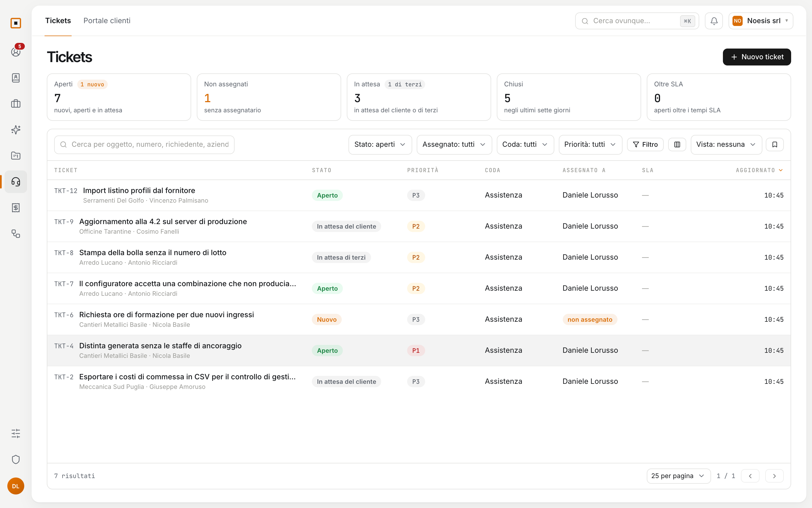This screenshot has height=508, width=812.
Task: Open the column chooser icon
Action: (x=677, y=144)
